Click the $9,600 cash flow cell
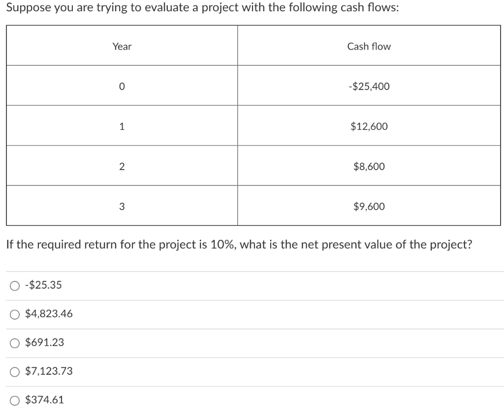This screenshot has height=420, width=504. [369, 206]
